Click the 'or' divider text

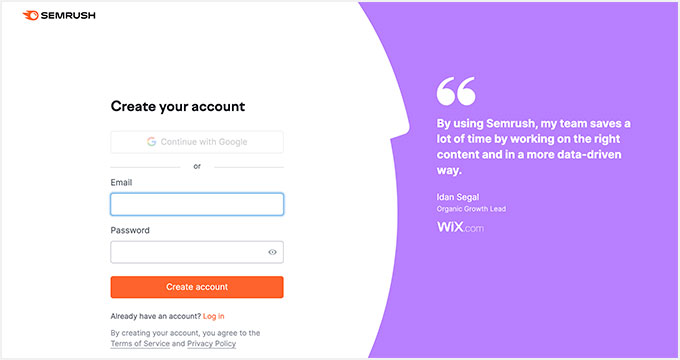197,167
